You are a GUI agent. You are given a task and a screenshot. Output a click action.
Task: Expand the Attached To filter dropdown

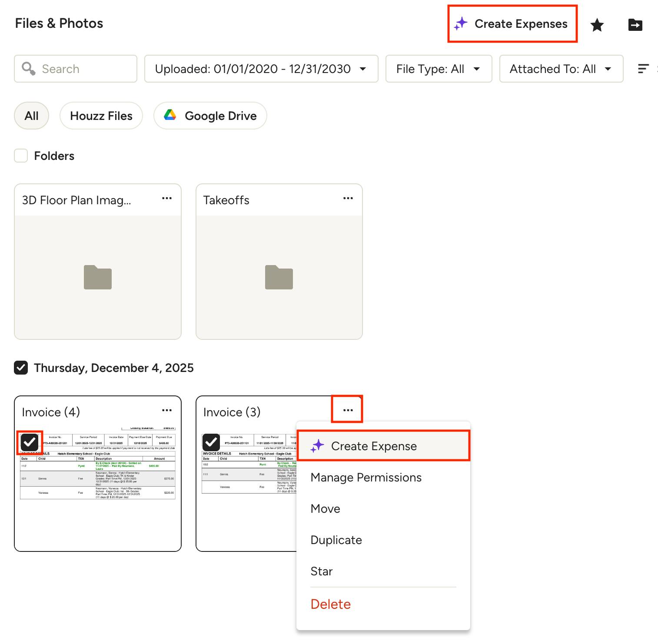(x=561, y=69)
